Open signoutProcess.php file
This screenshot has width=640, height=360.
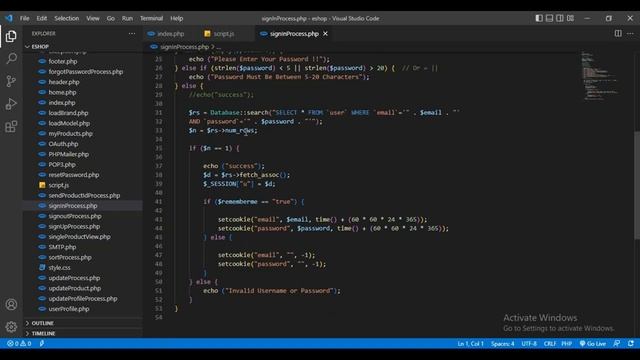tap(75, 216)
